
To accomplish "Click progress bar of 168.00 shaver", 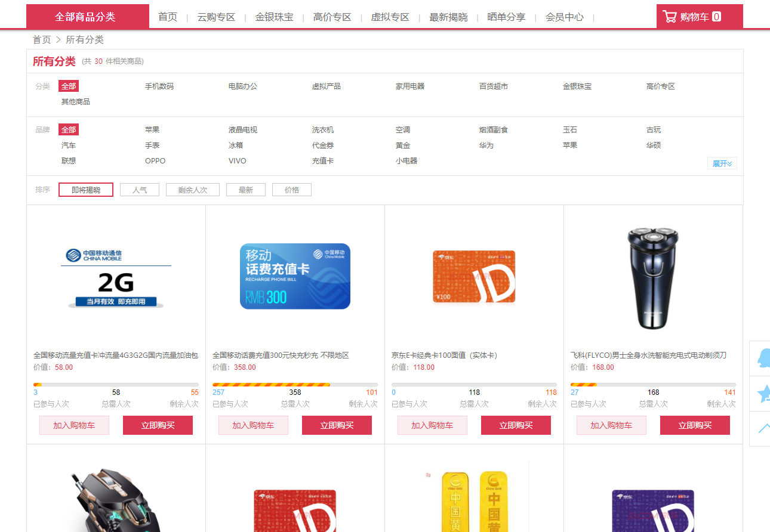I will coord(653,385).
